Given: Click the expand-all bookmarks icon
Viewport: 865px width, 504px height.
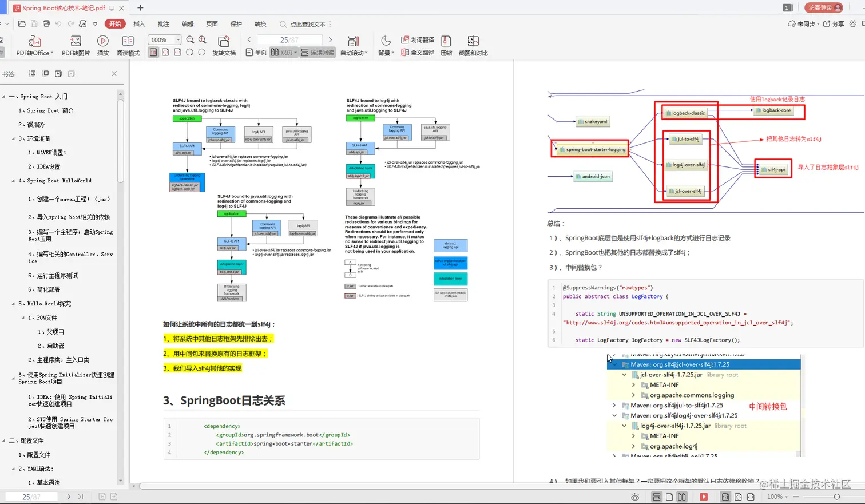Looking at the screenshot, I should (x=32, y=74).
